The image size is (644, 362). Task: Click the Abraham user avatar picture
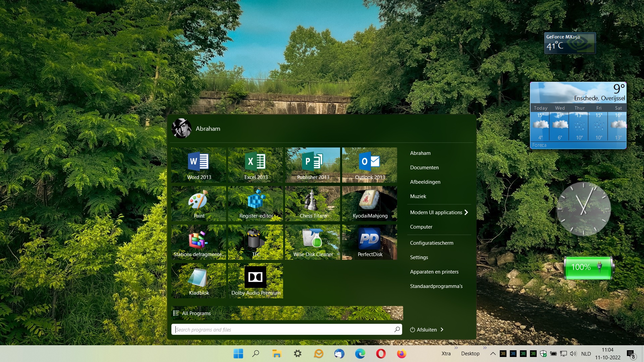pos(181,128)
